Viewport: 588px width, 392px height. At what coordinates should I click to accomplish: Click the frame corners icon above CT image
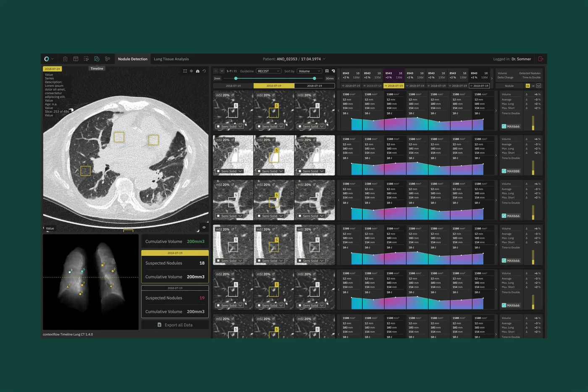pyautogui.click(x=185, y=71)
